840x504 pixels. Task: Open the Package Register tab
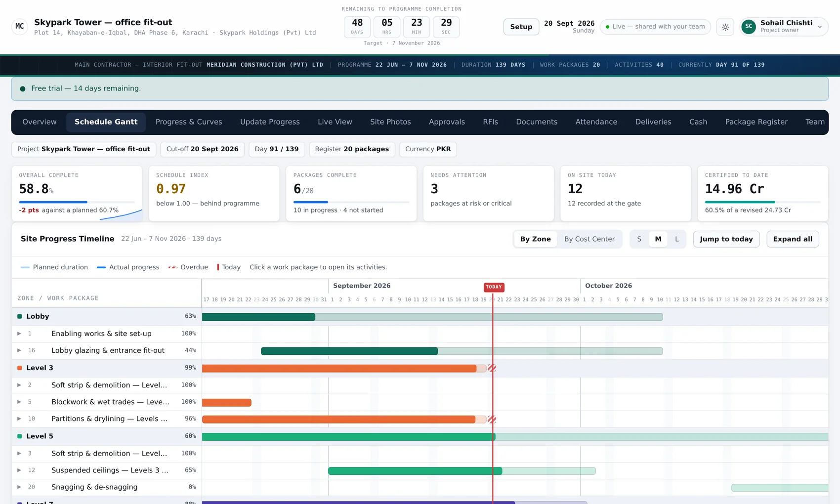point(756,122)
